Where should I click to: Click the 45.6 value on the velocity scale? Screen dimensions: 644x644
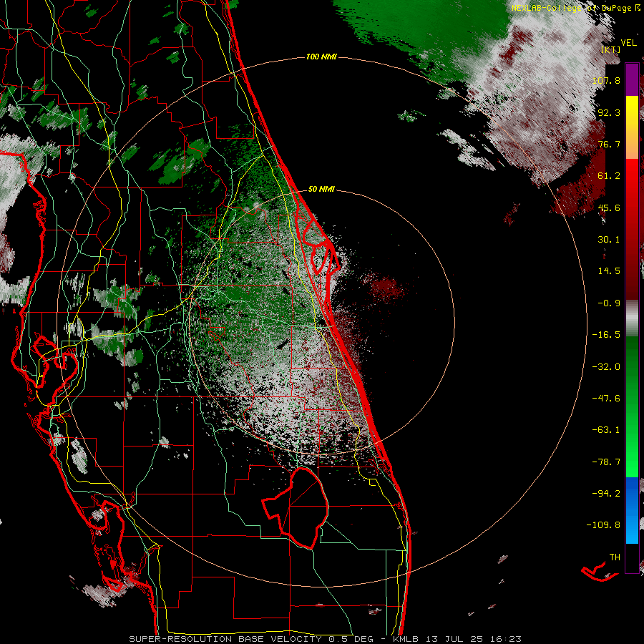pos(609,208)
